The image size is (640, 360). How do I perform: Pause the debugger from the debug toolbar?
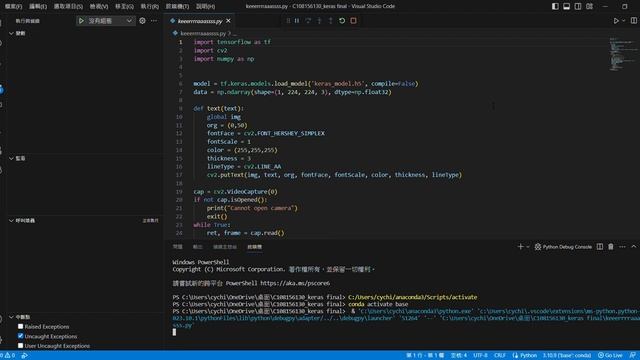[297, 20]
